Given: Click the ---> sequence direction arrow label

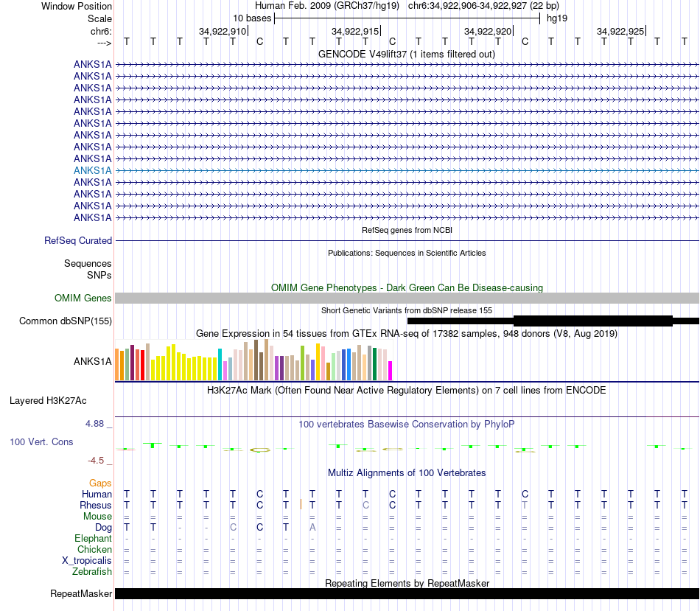Looking at the screenshot, I should (104, 43).
